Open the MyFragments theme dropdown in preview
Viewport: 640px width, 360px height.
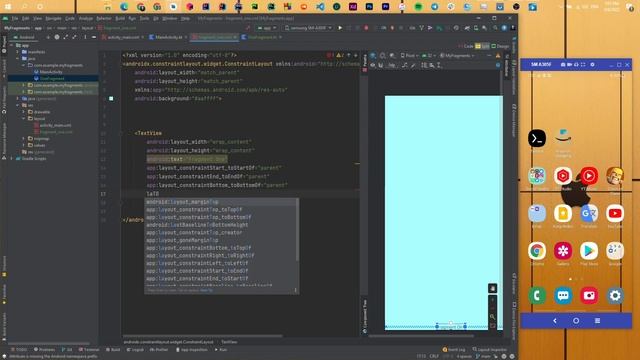[x=457, y=56]
